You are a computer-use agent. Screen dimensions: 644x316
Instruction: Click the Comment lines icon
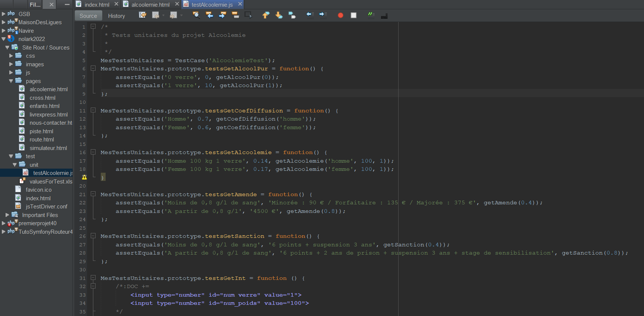tap(371, 15)
